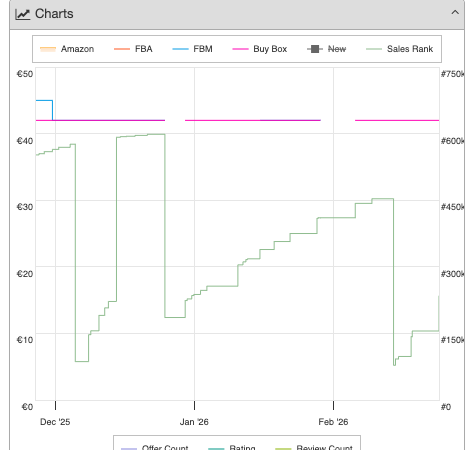
Task: Click the FBA orange-red legend swatch
Action: 122,49
